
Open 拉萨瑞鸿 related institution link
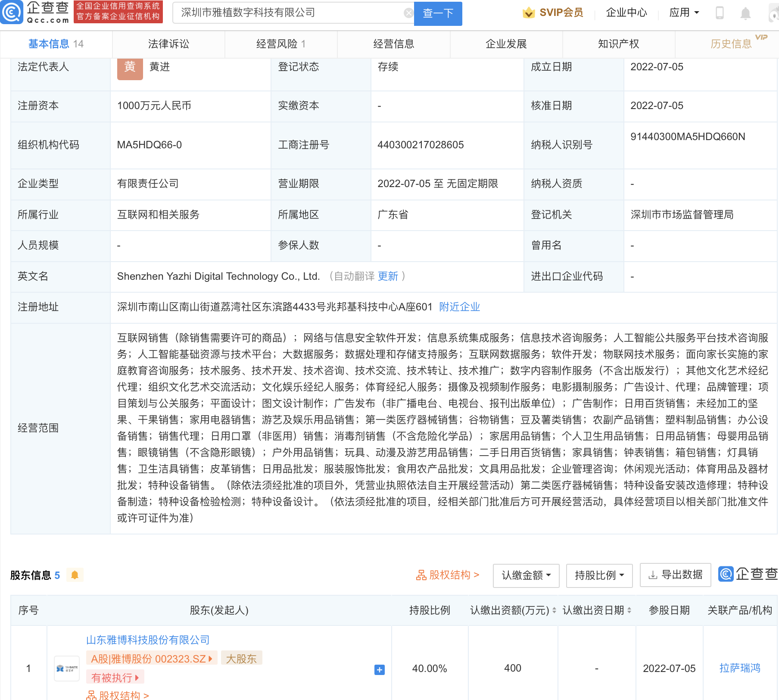click(x=740, y=668)
